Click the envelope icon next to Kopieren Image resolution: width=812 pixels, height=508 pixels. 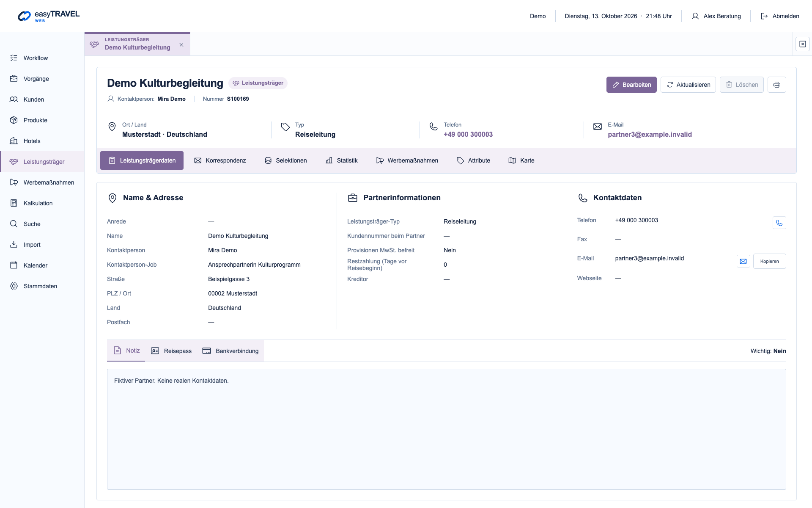743,261
